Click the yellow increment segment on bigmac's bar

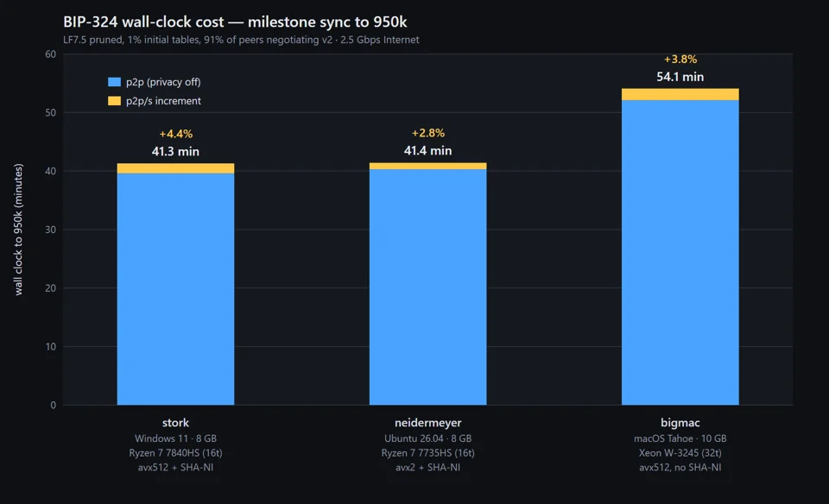tap(680, 94)
